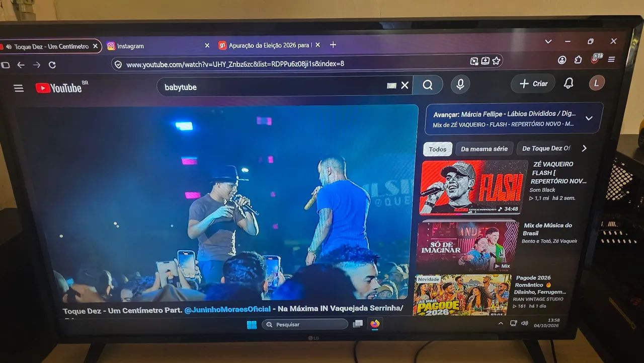Open the @JuninhoMoraesOficial channel link
This screenshot has height=363, width=644.
[x=227, y=309]
